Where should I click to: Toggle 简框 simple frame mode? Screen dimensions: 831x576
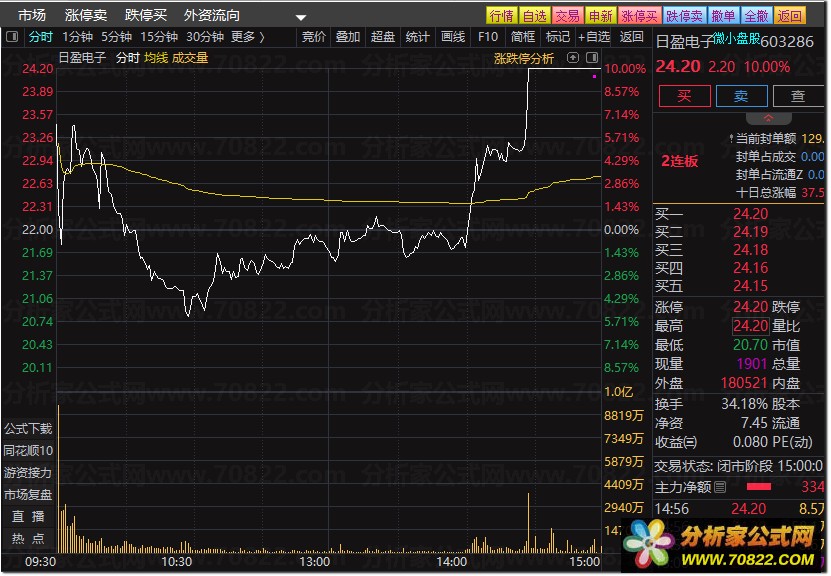523,37
